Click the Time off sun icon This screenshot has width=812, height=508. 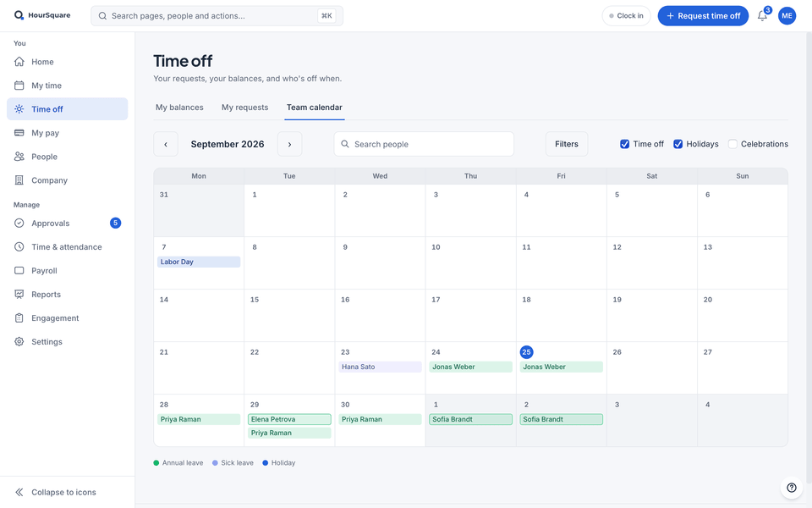(19, 109)
